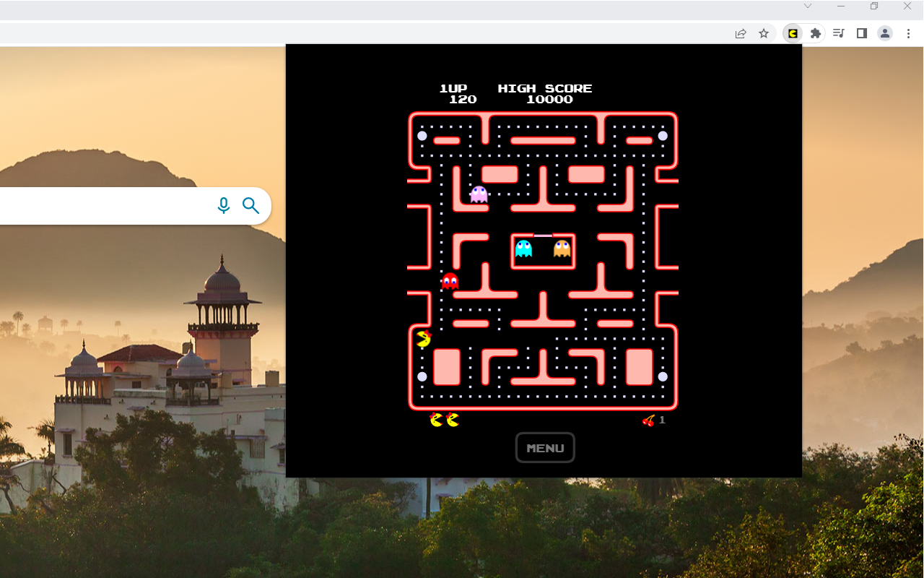
Task: Open Chrome's three-dot menu
Action: (908, 33)
